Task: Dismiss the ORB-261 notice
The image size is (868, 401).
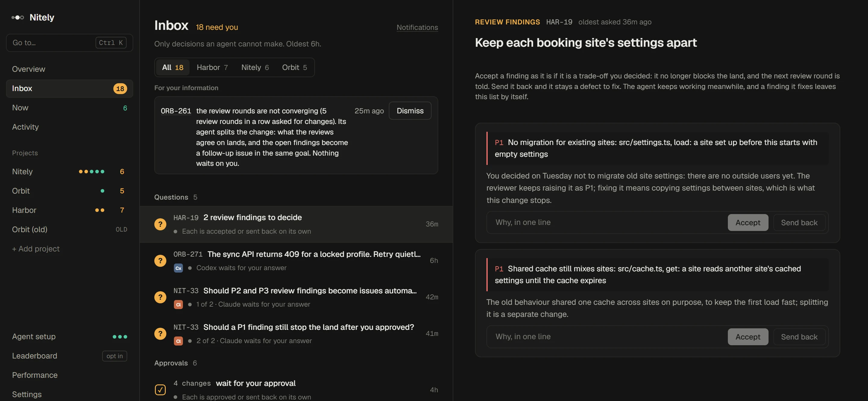Action: [410, 111]
